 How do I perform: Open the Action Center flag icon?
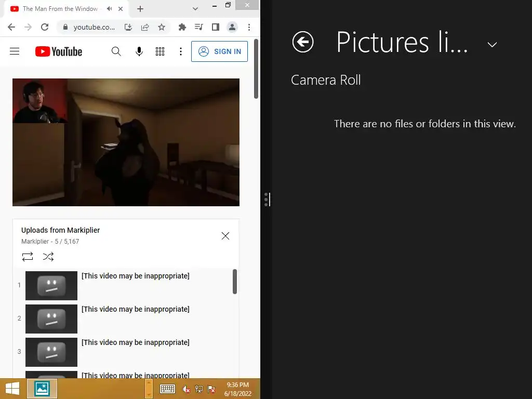[211, 389]
